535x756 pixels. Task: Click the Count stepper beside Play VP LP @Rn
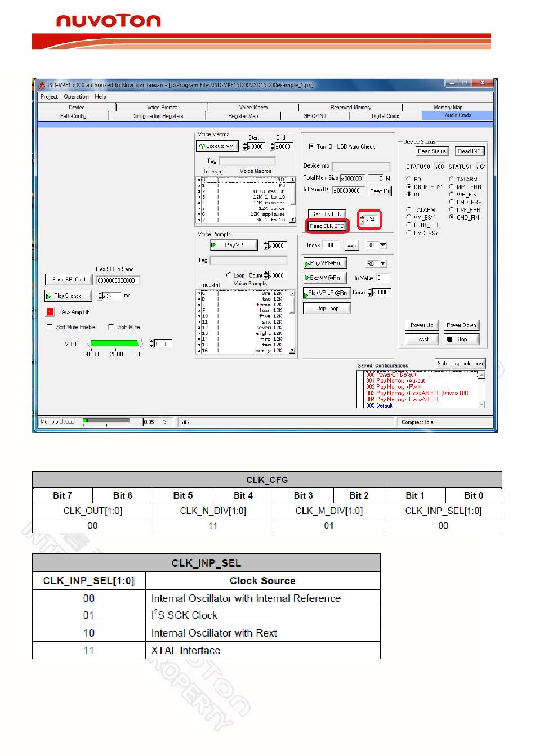pyautogui.click(x=370, y=293)
